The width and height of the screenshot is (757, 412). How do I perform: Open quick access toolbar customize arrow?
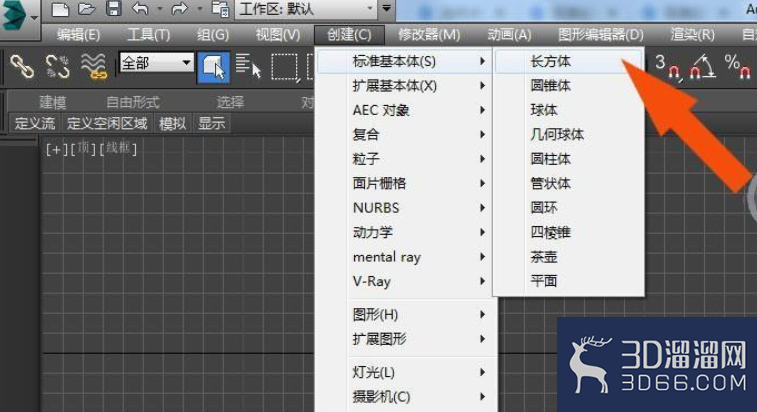tap(387, 9)
